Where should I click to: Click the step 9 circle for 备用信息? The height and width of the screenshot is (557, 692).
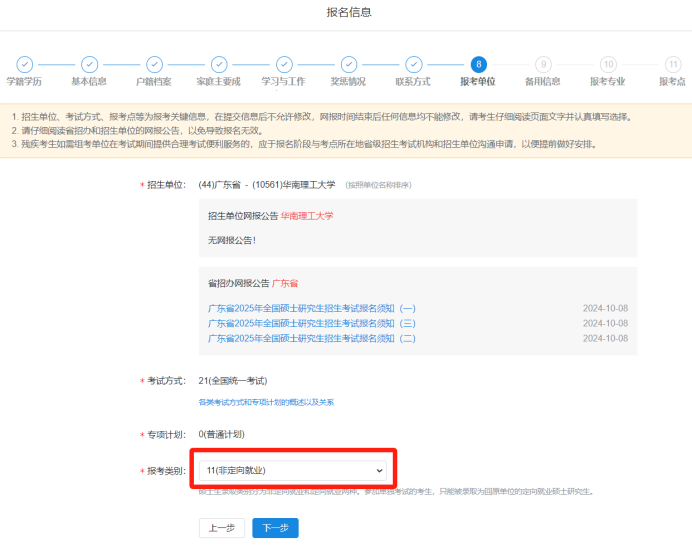point(544,64)
